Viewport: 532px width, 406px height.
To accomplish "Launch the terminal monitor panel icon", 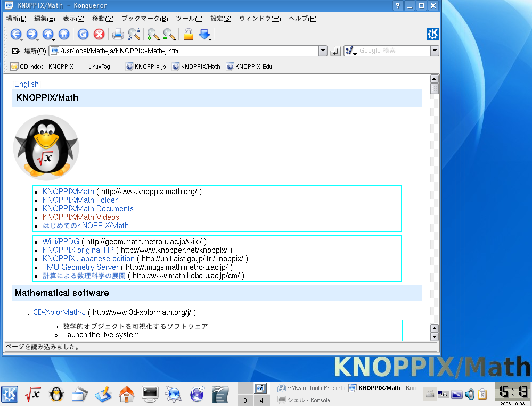I will [x=150, y=394].
